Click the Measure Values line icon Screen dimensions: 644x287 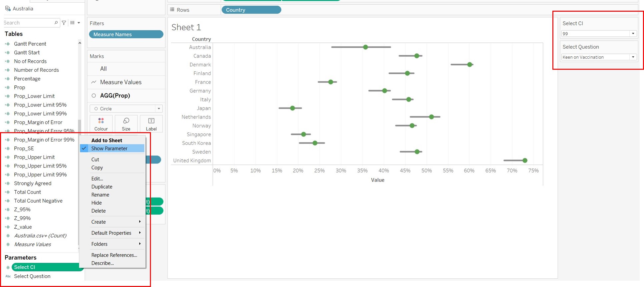click(94, 82)
